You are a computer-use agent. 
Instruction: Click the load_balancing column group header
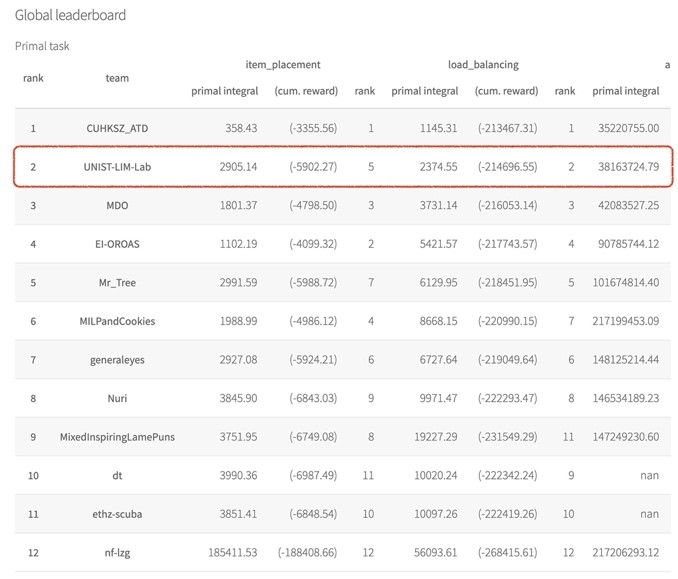pos(483,65)
